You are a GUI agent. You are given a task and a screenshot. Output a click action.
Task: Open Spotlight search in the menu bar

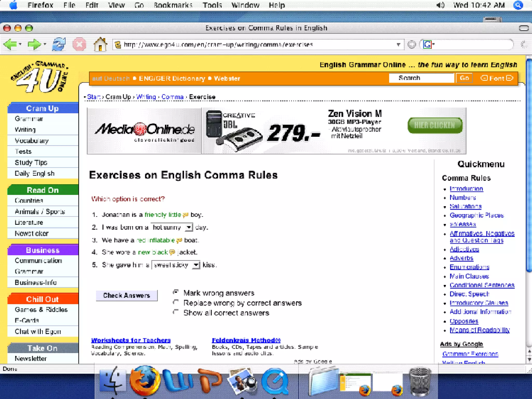[x=518, y=5]
